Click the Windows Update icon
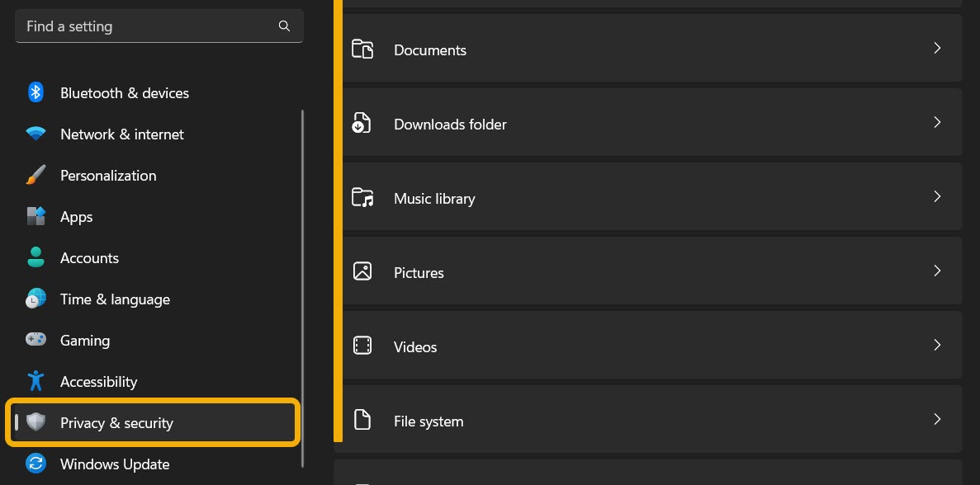The width and height of the screenshot is (980, 485). [36, 464]
